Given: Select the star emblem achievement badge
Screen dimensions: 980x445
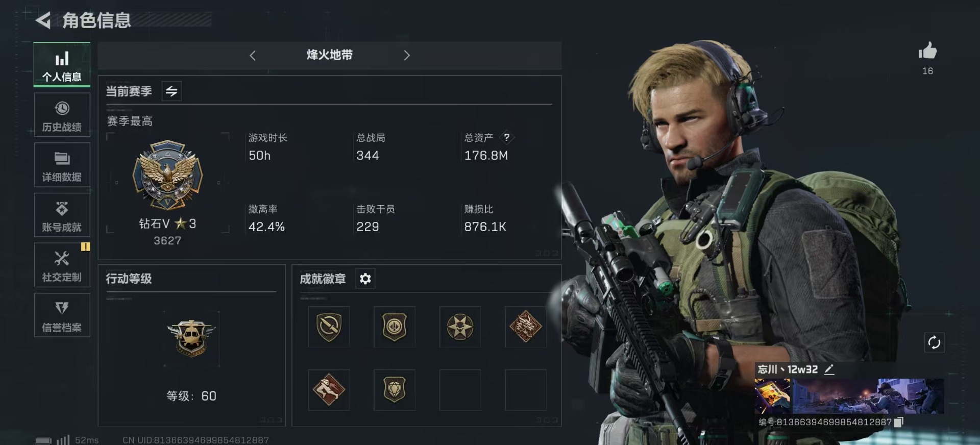Looking at the screenshot, I should click(460, 327).
